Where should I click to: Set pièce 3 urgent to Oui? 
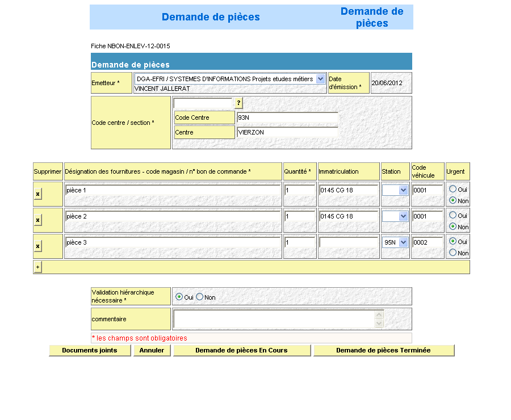[453, 241]
